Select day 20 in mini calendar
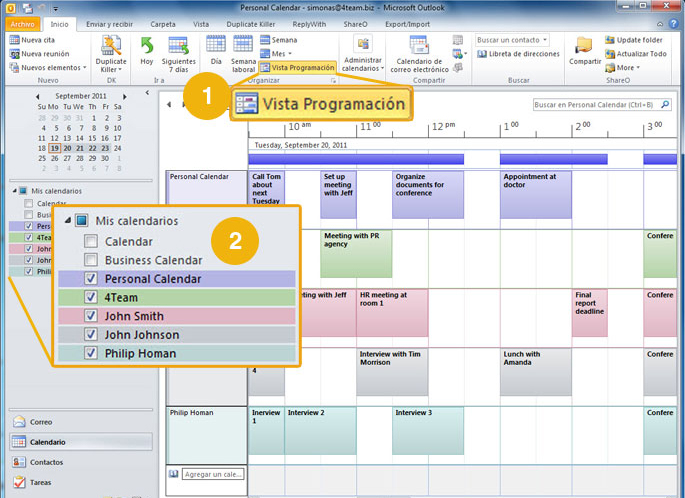 pos(67,148)
